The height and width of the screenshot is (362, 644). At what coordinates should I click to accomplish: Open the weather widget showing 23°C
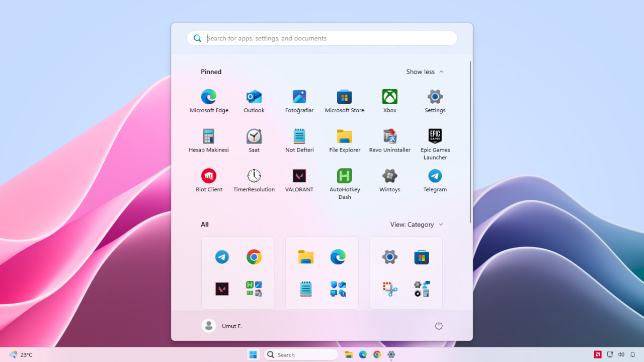click(x=21, y=354)
